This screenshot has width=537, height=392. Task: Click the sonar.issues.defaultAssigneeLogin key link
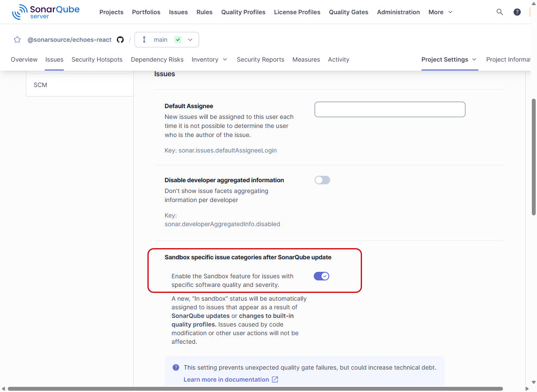(228, 150)
